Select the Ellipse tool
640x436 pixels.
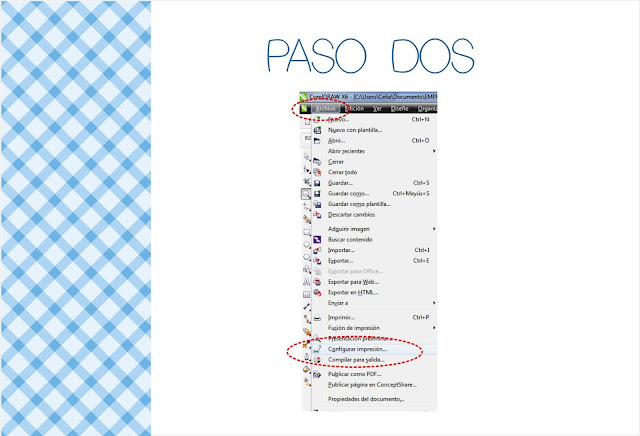tap(306, 245)
